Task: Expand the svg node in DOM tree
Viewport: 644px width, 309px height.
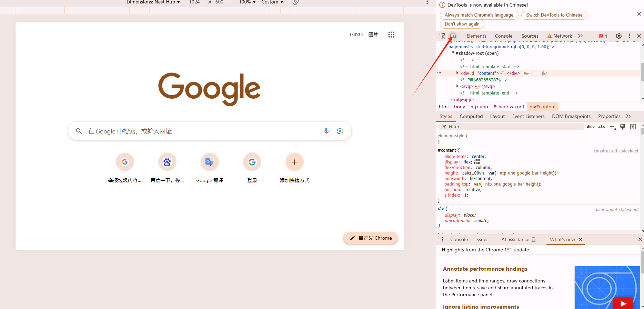Action: 457,86
